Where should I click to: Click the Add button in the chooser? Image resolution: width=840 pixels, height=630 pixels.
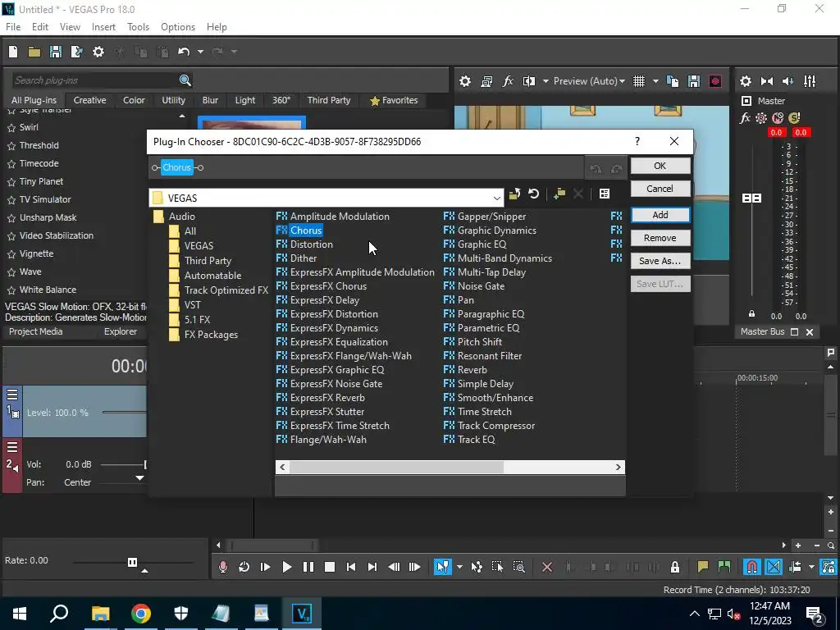tap(660, 215)
